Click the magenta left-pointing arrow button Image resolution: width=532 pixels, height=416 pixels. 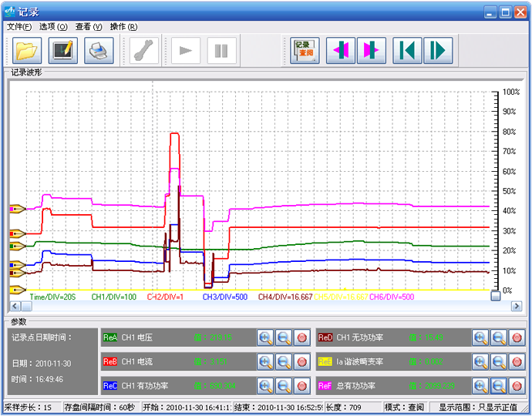click(340, 51)
